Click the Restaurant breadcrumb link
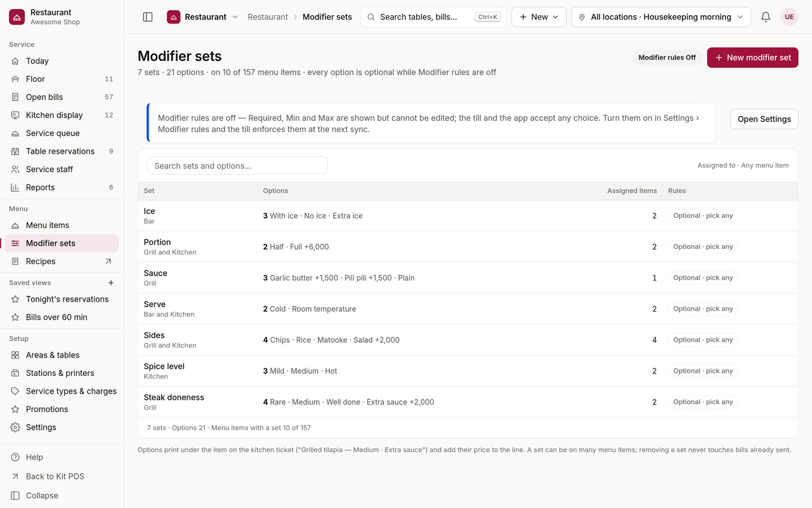Screen dimensions: 812x508 (268, 17)
